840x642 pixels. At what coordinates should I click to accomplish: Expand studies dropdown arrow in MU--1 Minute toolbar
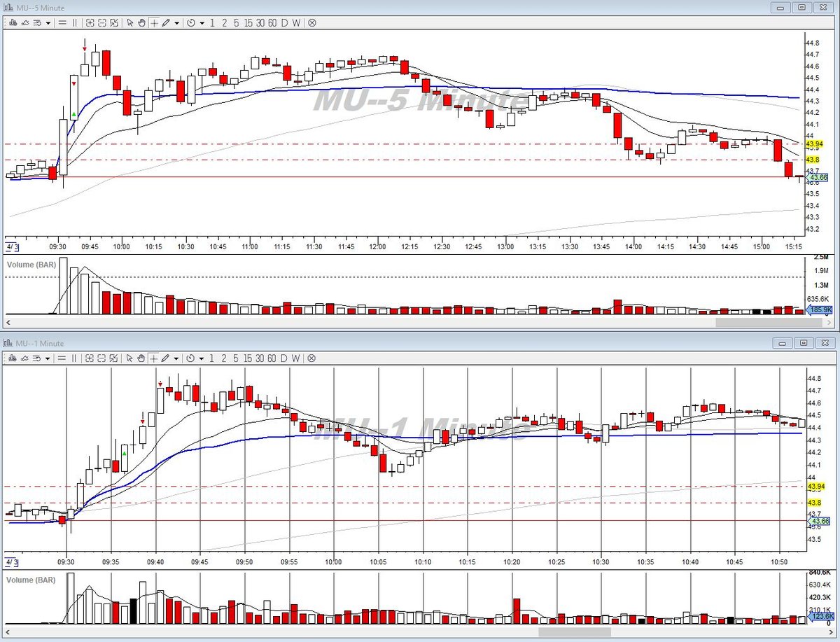[x=48, y=358]
